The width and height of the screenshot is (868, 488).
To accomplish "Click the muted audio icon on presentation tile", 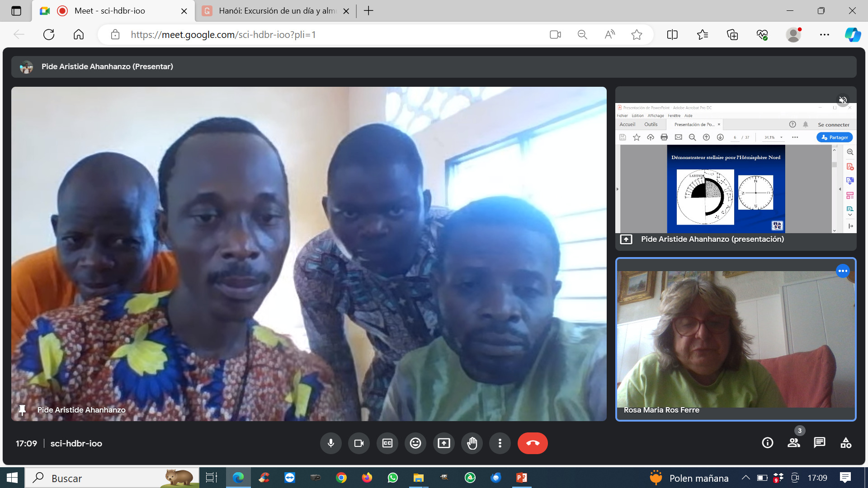I will pyautogui.click(x=843, y=100).
